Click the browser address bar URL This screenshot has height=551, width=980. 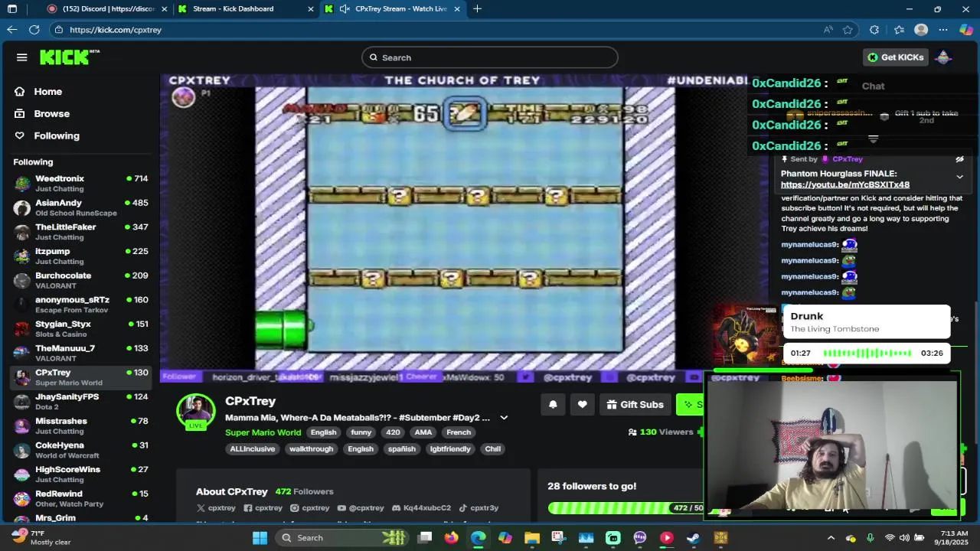click(116, 30)
